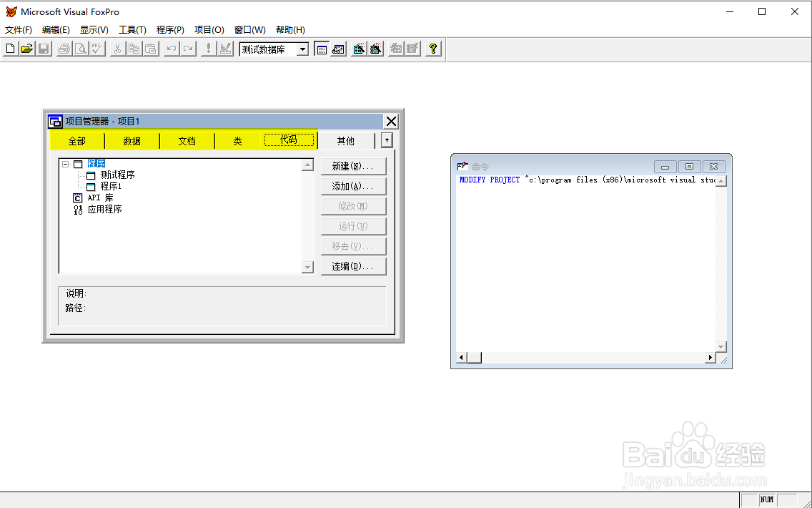Select 测试程序 in the tree

pyautogui.click(x=117, y=175)
